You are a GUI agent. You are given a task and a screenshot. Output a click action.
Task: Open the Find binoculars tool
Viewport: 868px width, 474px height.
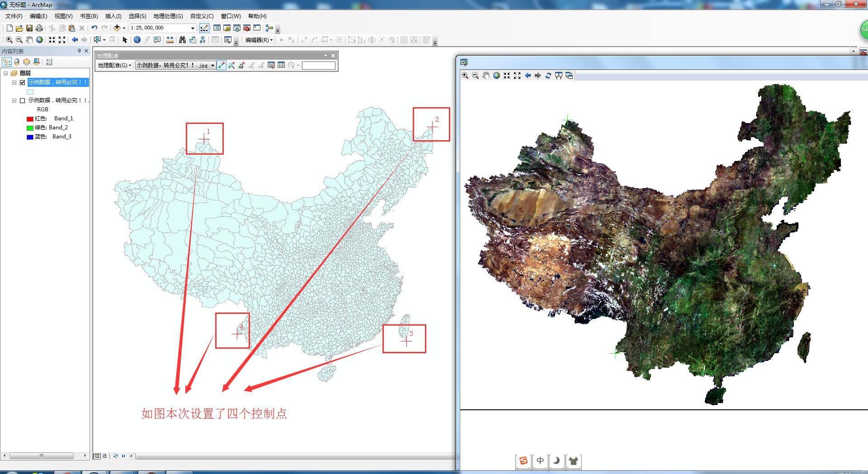click(182, 40)
